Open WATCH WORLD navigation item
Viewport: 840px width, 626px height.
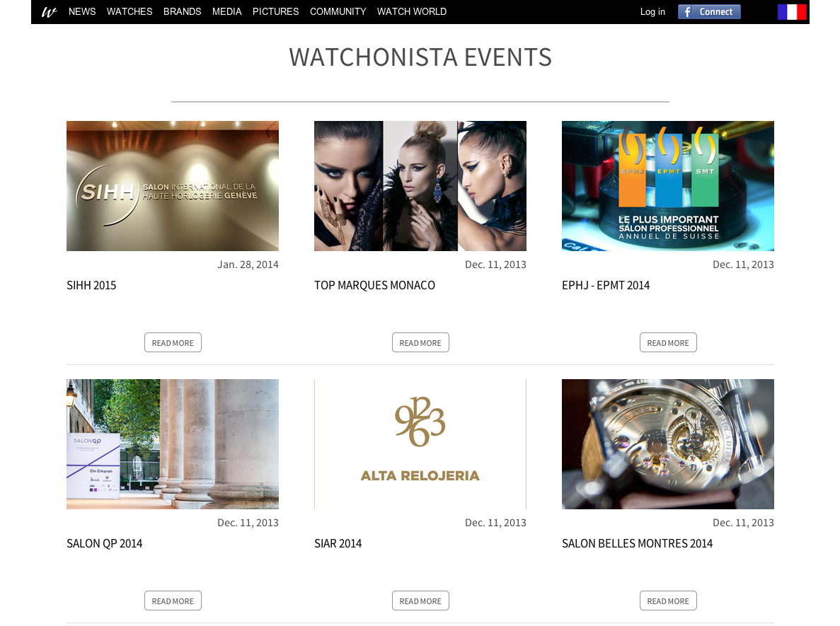click(x=412, y=12)
